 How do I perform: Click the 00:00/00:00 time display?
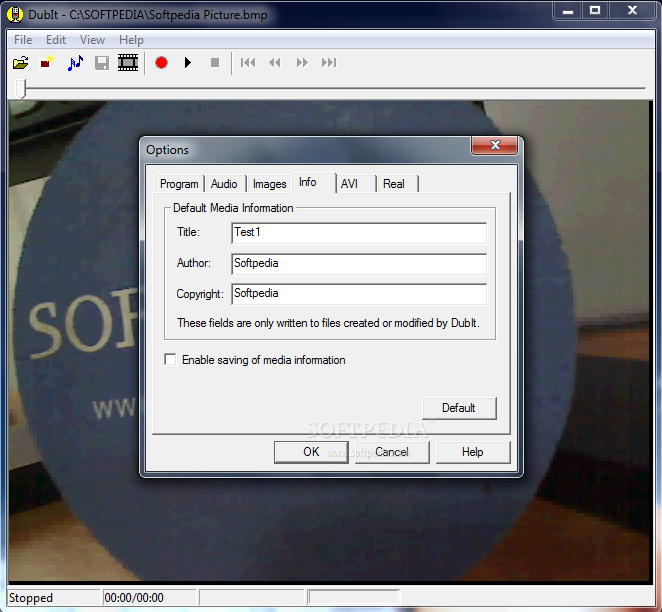(134, 598)
